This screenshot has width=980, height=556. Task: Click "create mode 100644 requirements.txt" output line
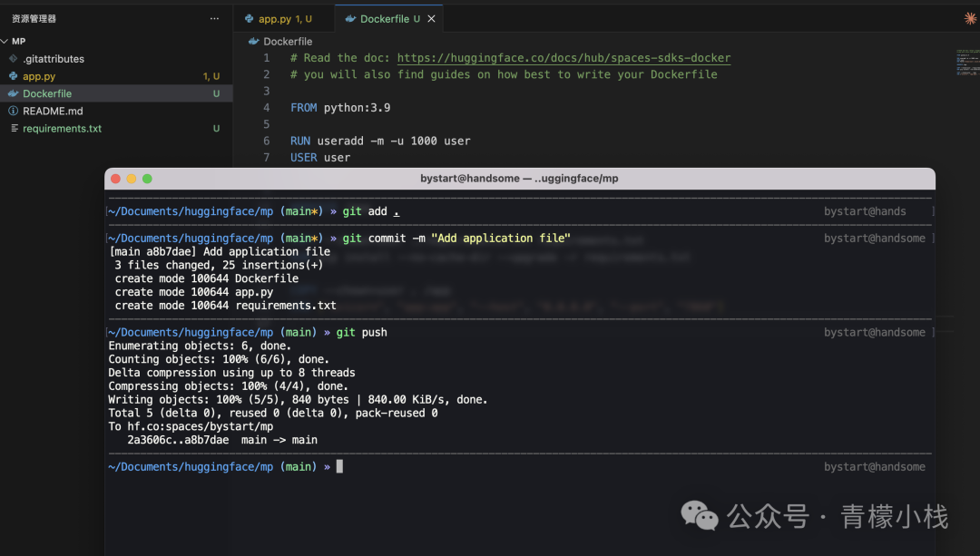225,306
